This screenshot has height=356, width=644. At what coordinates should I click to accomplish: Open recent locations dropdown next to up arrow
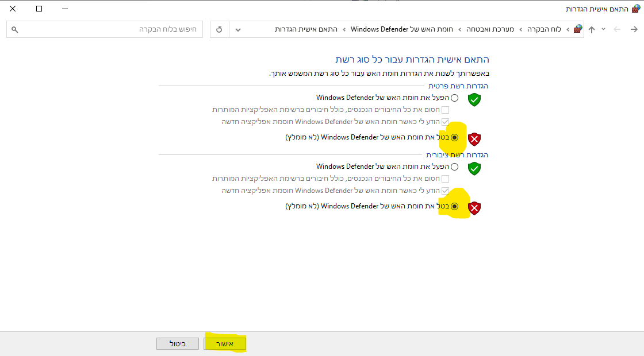(603, 29)
